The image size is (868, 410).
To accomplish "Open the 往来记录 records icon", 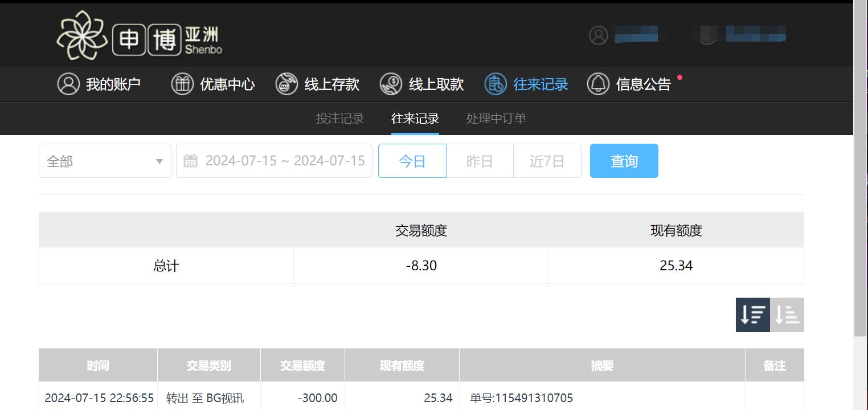I will click(495, 83).
